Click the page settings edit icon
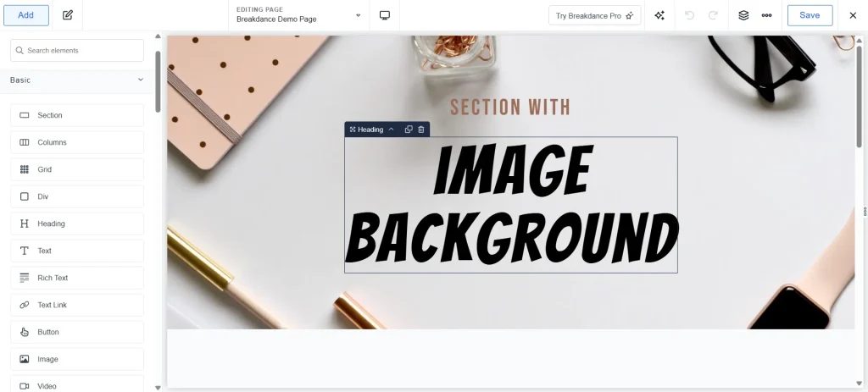 pos(68,15)
